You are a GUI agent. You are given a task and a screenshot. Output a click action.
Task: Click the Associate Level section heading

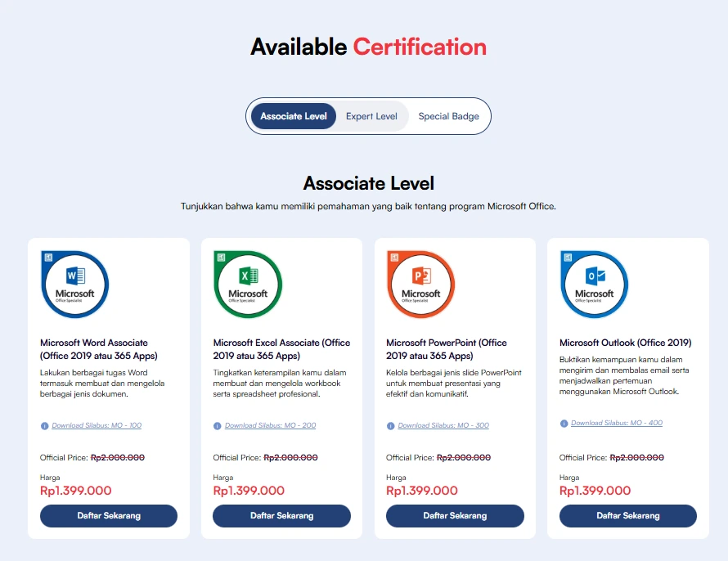[369, 183]
